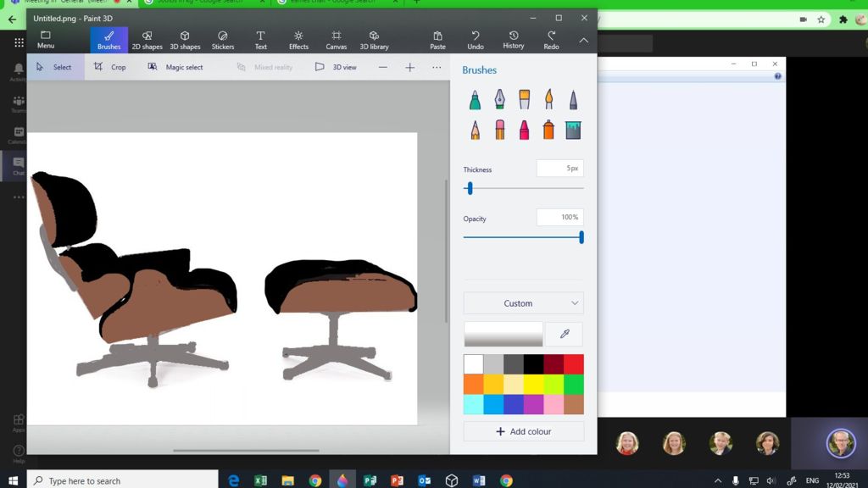Open the Teams apps grid launcher
This screenshot has height=488, width=868.
(x=19, y=42)
